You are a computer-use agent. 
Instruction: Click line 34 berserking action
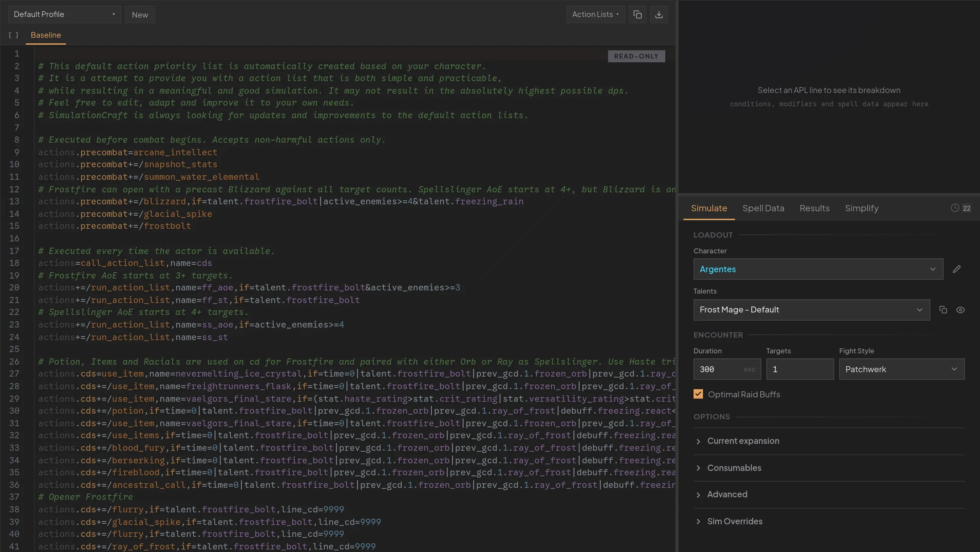click(x=356, y=460)
